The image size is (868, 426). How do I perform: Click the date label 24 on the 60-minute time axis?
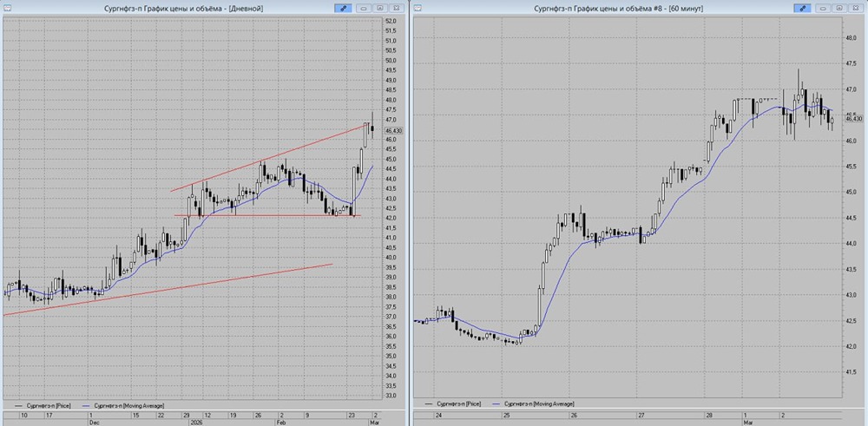(x=438, y=415)
